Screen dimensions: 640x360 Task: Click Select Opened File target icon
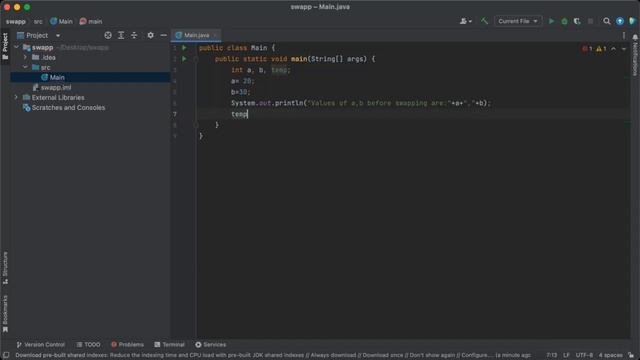[108, 36]
